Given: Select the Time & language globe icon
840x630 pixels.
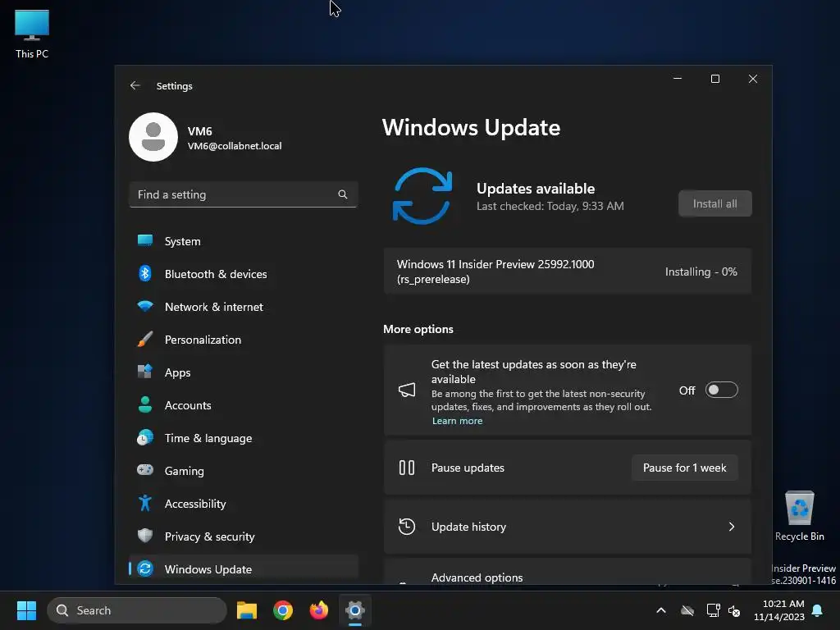Looking at the screenshot, I should pos(145,438).
